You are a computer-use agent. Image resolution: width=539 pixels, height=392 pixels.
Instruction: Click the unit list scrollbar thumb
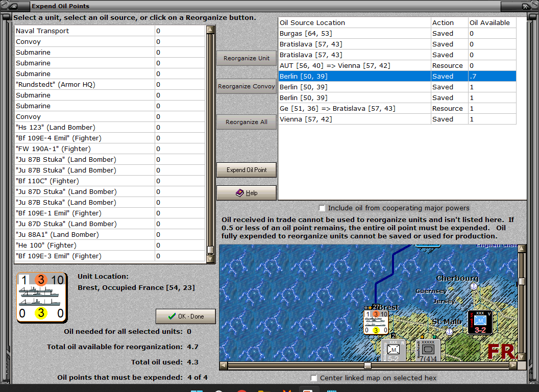tap(210, 250)
